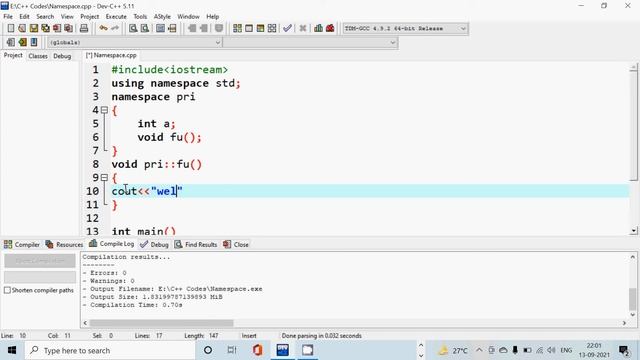Click the 'Done parsing in 0.032 seconds' status text
640x360 pixels.
[x=322, y=336]
